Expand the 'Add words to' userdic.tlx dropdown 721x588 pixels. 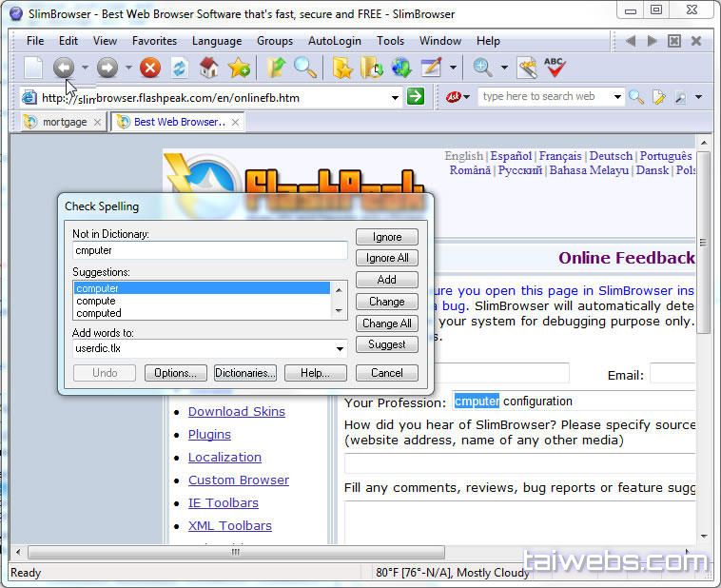tap(341, 349)
